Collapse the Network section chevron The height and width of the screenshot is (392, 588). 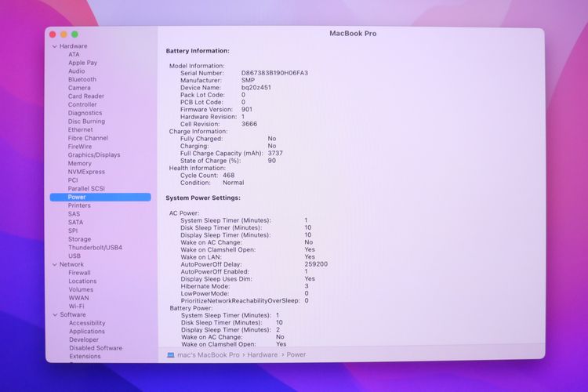[x=55, y=264]
